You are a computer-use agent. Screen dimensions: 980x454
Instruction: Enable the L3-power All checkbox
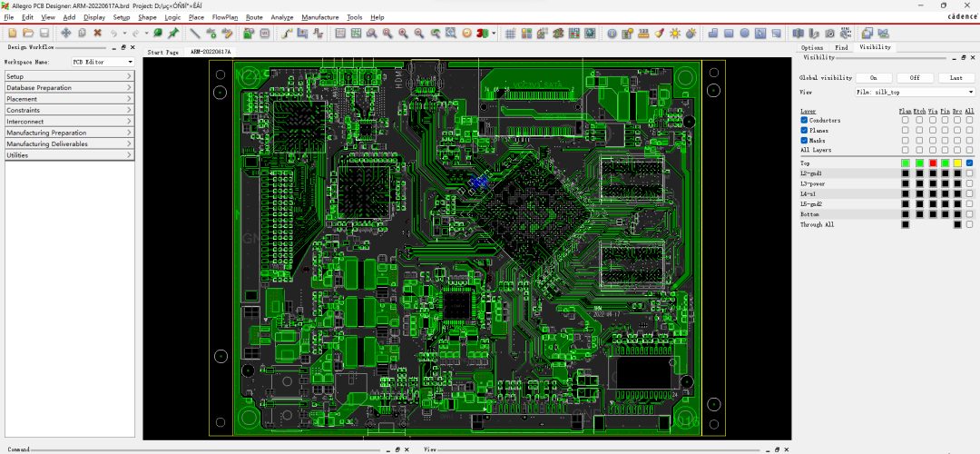[x=969, y=183]
